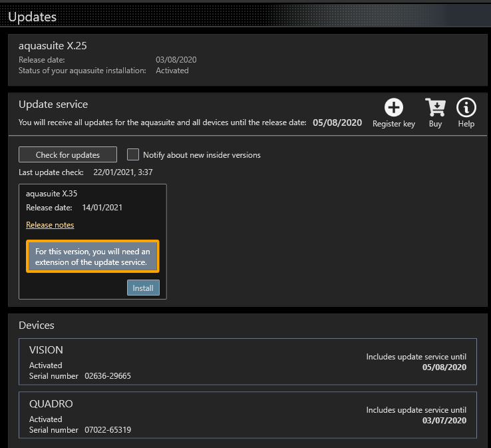491x448 pixels.
Task: Select the VISION device entry
Action: 247,361
